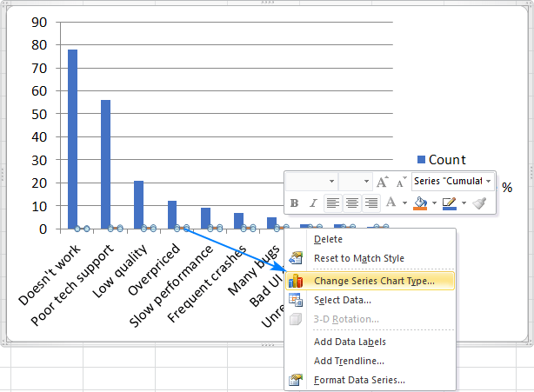Click the Grow Font icon

point(383,182)
